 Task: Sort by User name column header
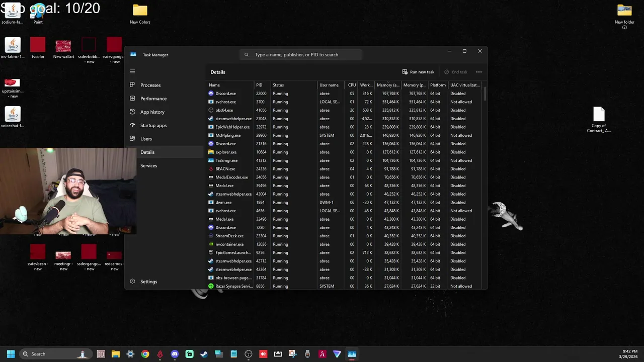tap(331, 85)
